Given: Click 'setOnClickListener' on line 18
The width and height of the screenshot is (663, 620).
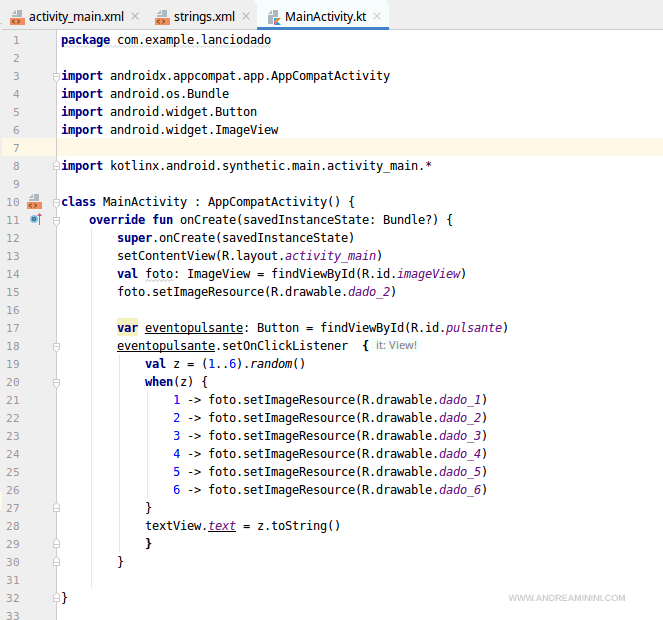Looking at the screenshot, I should [x=285, y=346].
